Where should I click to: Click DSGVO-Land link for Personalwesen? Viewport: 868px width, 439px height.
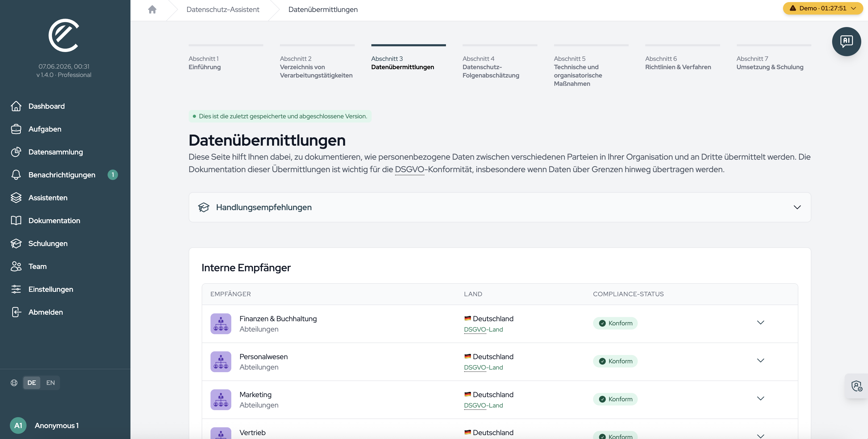[x=483, y=367]
